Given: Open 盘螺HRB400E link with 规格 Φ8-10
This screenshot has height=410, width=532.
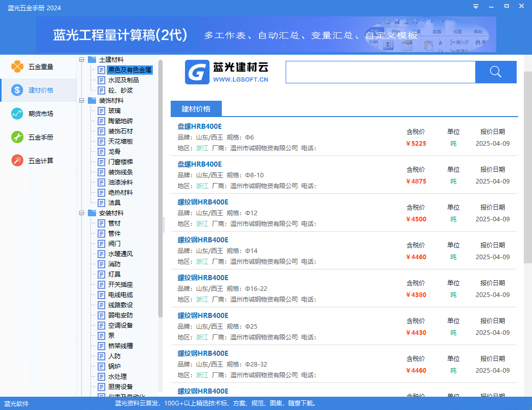Looking at the screenshot, I should click(x=199, y=164).
